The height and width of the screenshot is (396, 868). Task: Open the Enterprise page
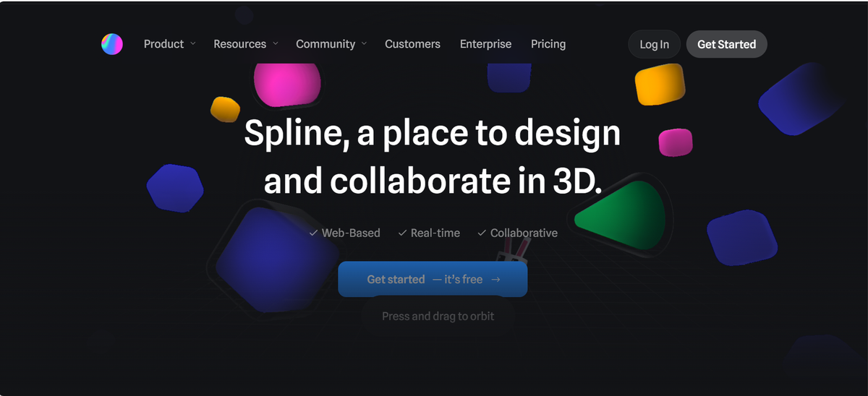point(485,44)
